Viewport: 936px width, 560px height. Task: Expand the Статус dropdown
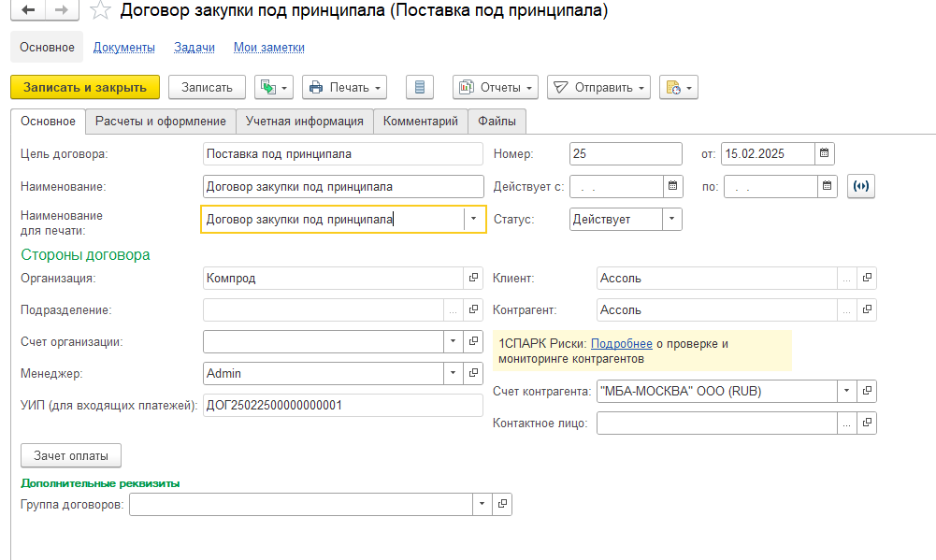pyautogui.click(x=671, y=219)
